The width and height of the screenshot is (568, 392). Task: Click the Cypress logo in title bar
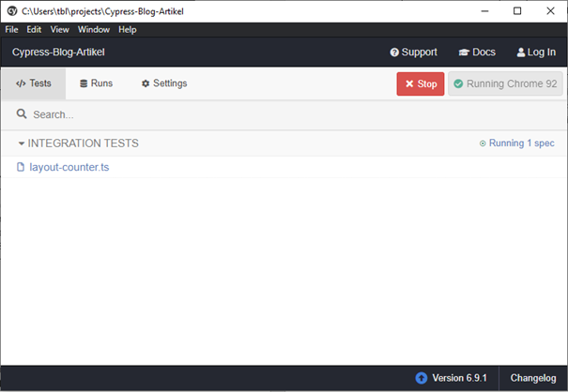pos(12,11)
